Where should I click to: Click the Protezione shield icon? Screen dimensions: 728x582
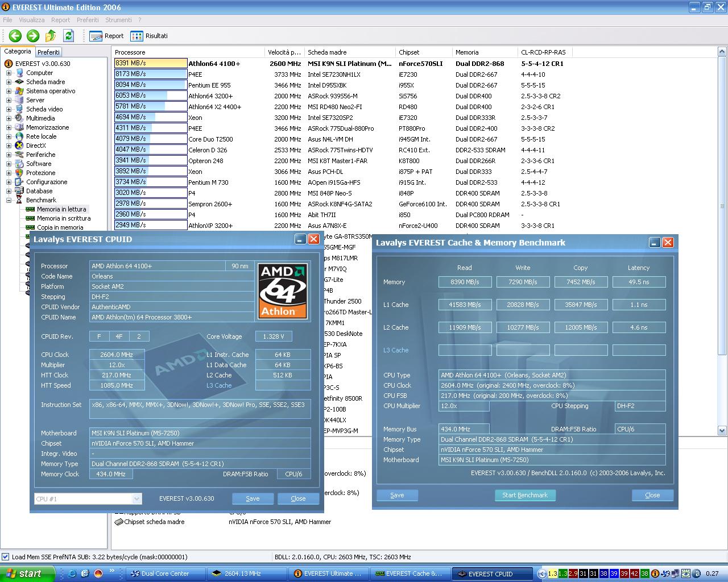pyautogui.click(x=20, y=173)
